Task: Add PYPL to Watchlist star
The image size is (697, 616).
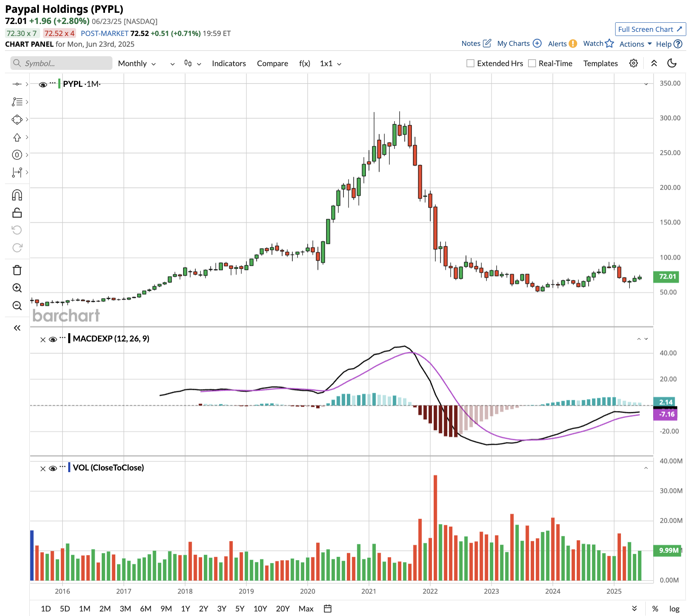Action: [x=598, y=43]
